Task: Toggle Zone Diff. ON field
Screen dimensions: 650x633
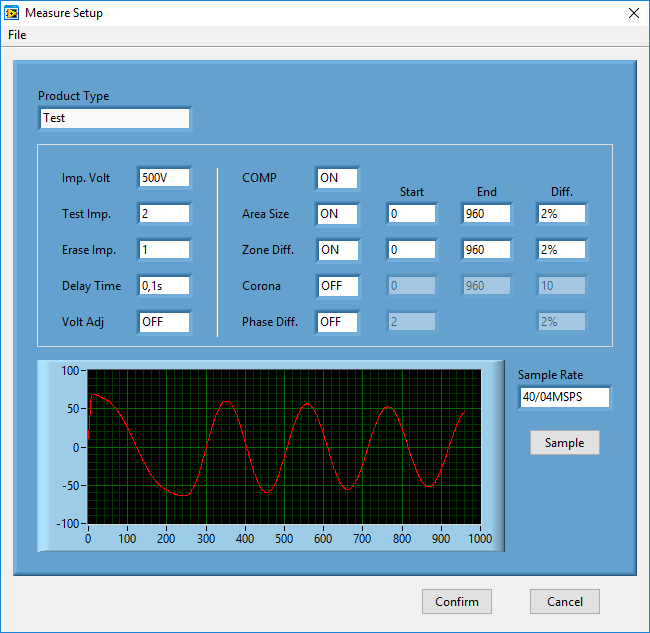Action: coord(337,250)
